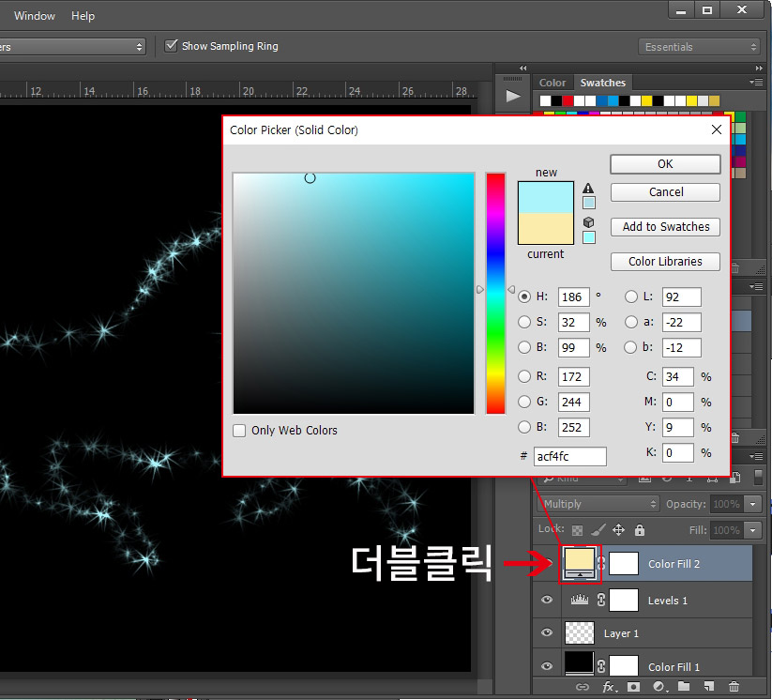Lock transparent pixels icon
Viewport: 772px width, 700px height.
click(577, 530)
